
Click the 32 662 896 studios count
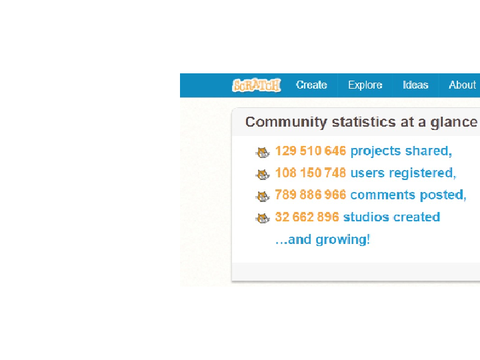[x=307, y=217]
